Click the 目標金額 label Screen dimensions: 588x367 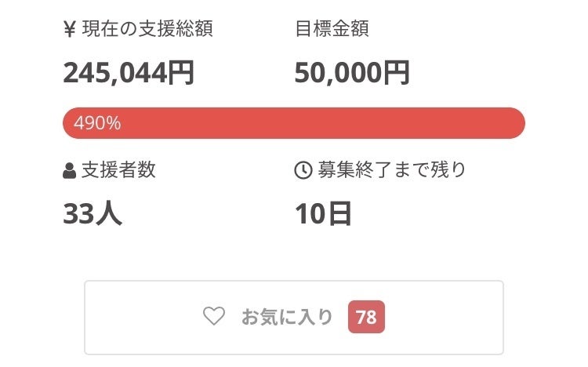[x=332, y=30]
